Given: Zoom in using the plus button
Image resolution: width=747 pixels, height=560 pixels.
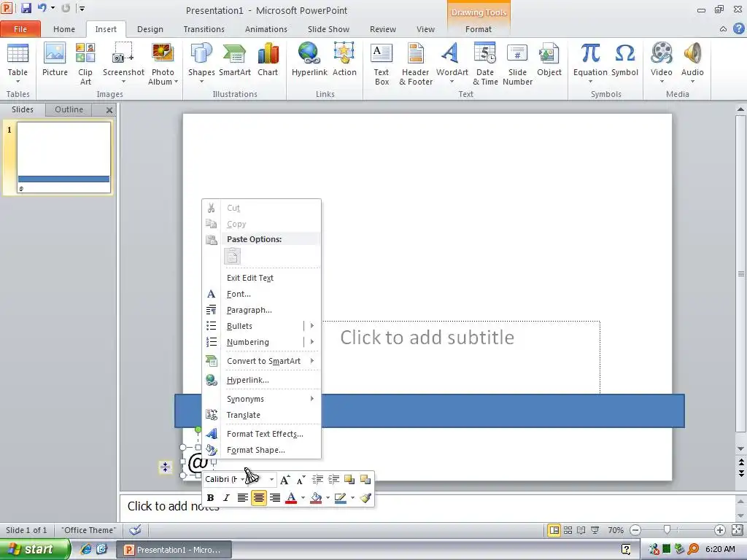Looking at the screenshot, I should (x=720, y=530).
